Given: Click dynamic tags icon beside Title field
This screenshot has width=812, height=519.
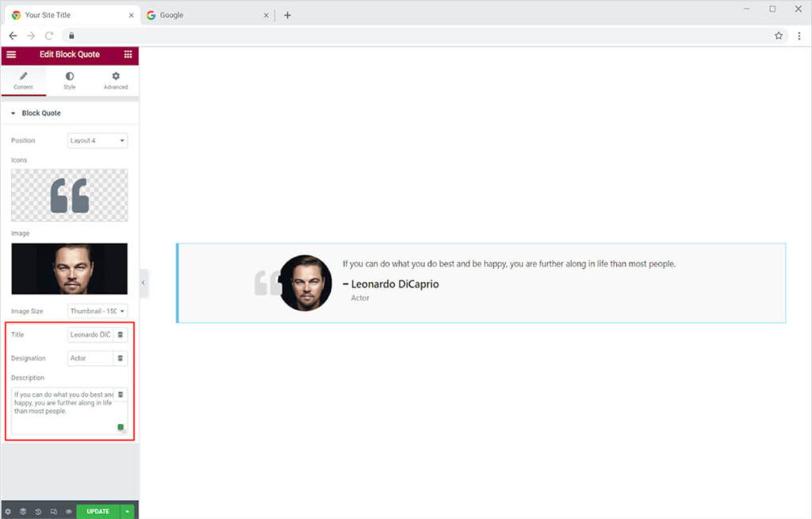Looking at the screenshot, I should [121, 334].
